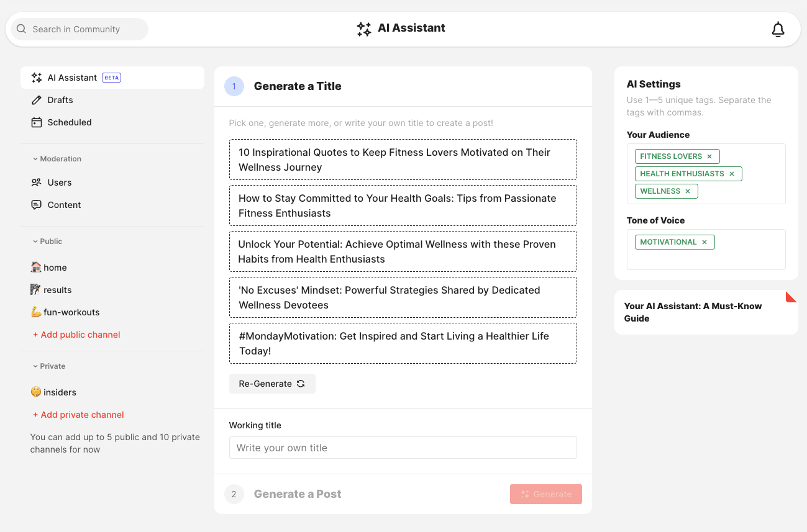
Task: Collapse the Moderation section
Action: 35,158
